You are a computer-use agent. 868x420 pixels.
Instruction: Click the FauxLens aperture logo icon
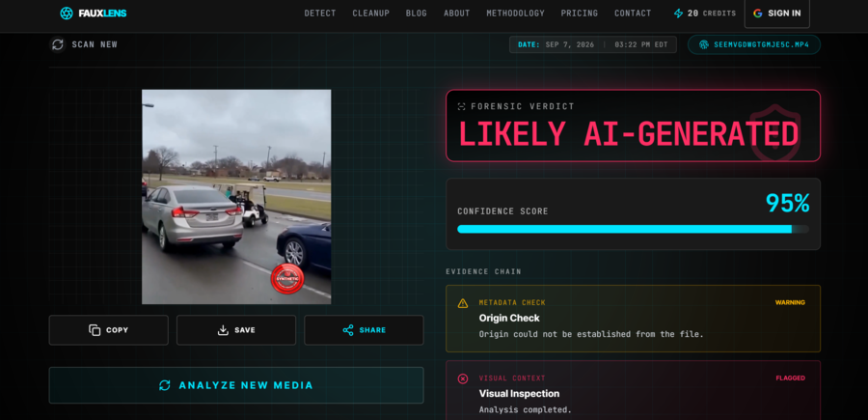(x=67, y=14)
